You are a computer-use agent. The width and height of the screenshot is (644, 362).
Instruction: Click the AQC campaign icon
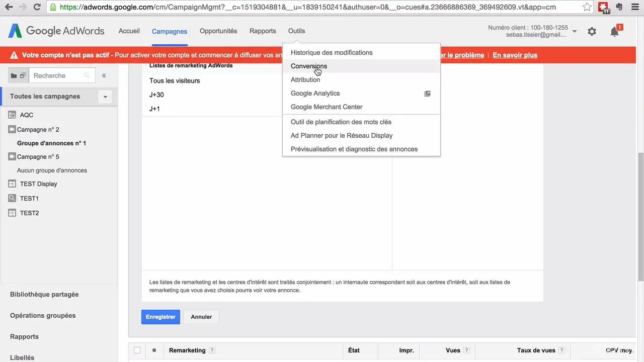coord(13,115)
